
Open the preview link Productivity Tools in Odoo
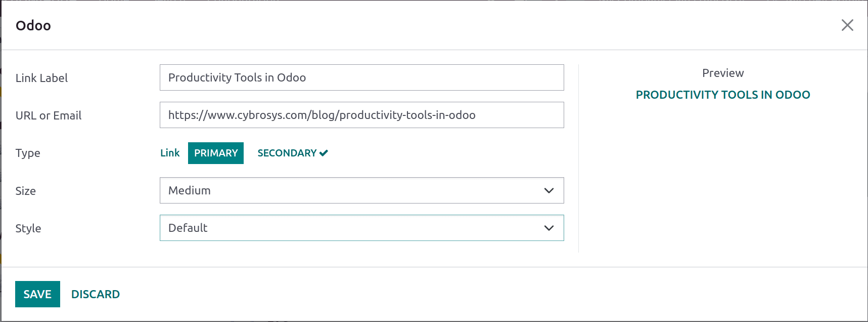point(723,95)
